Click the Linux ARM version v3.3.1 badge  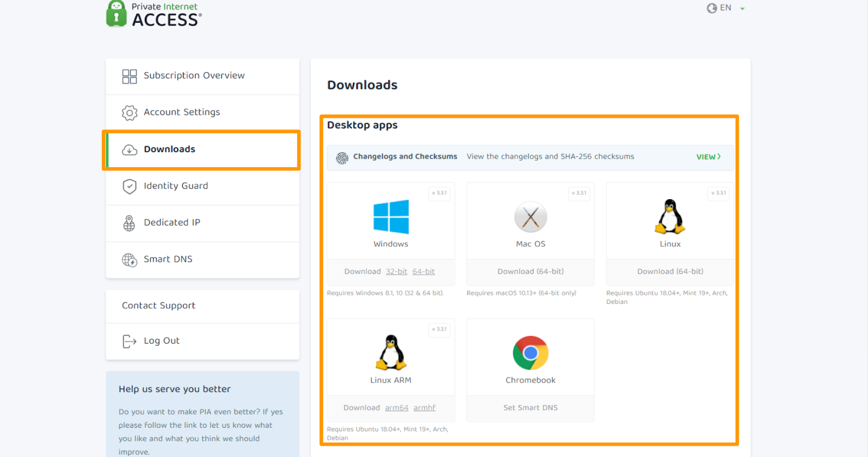439,329
